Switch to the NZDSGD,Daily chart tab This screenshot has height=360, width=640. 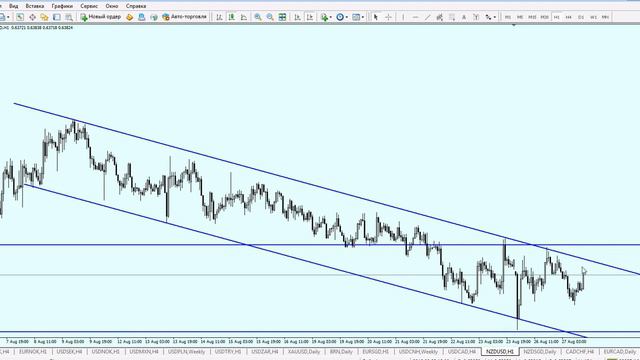540,351
